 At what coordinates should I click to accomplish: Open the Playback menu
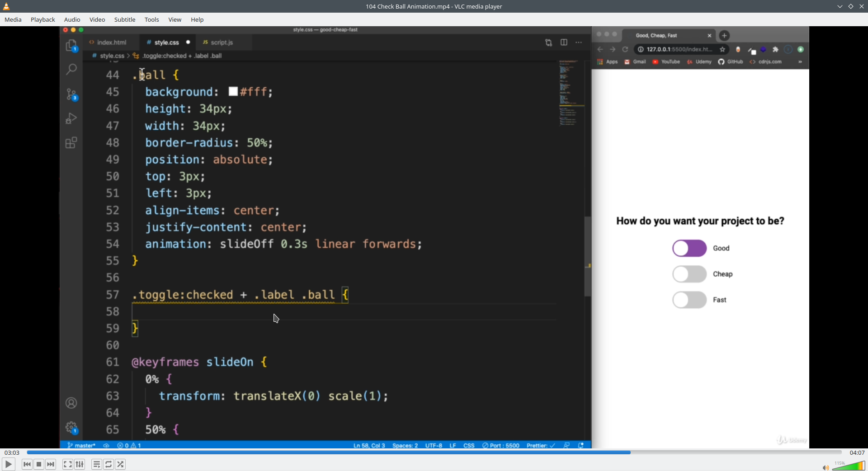coord(43,19)
